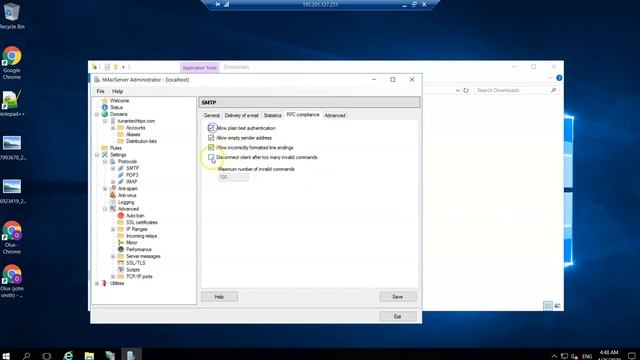Screen dimensions: 640x360
Task: Click the Utilities icon in tree
Action: point(104,283)
